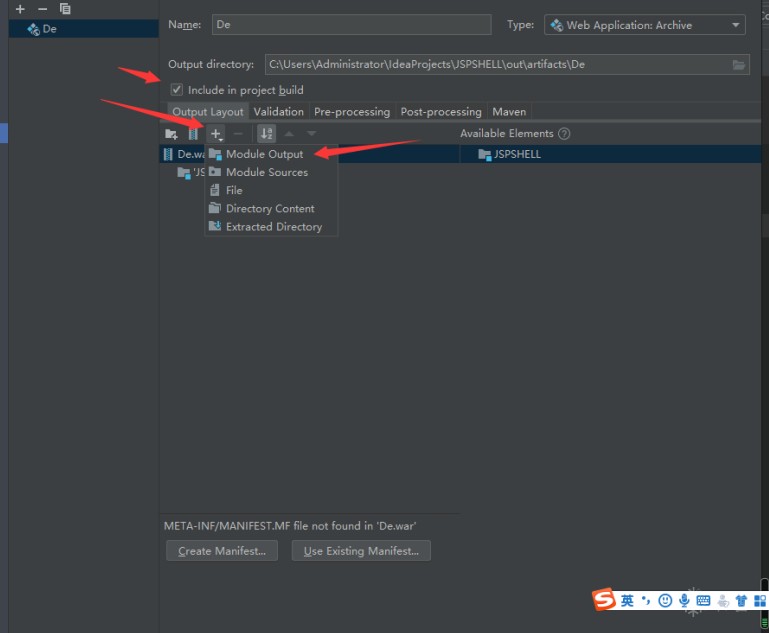Viewport: 769px width, 633px height.
Task: Open Sogou toolbox grid icon
Action: point(760,600)
